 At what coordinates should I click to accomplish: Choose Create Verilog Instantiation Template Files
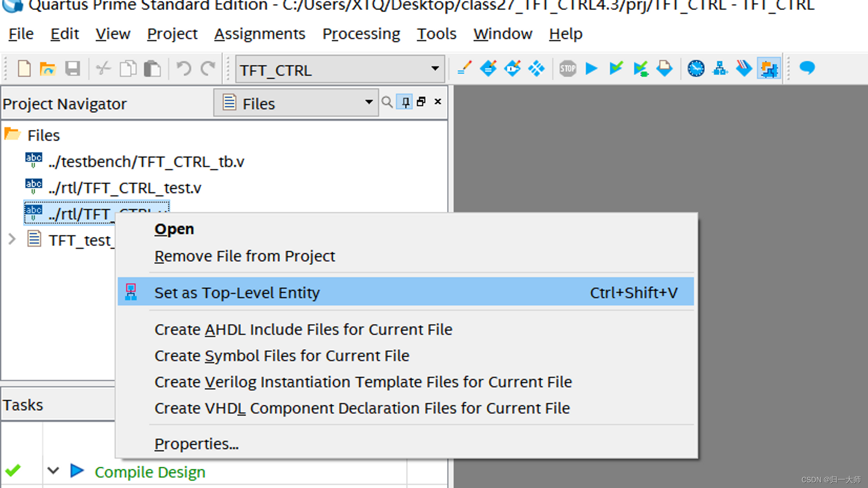pyautogui.click(x=406, y=382)
